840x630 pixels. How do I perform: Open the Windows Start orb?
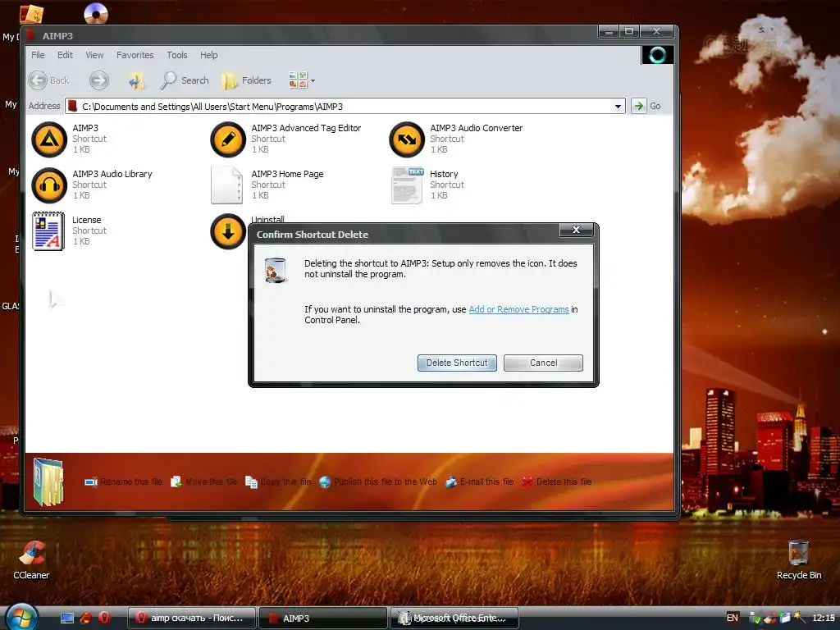(22, 617)
